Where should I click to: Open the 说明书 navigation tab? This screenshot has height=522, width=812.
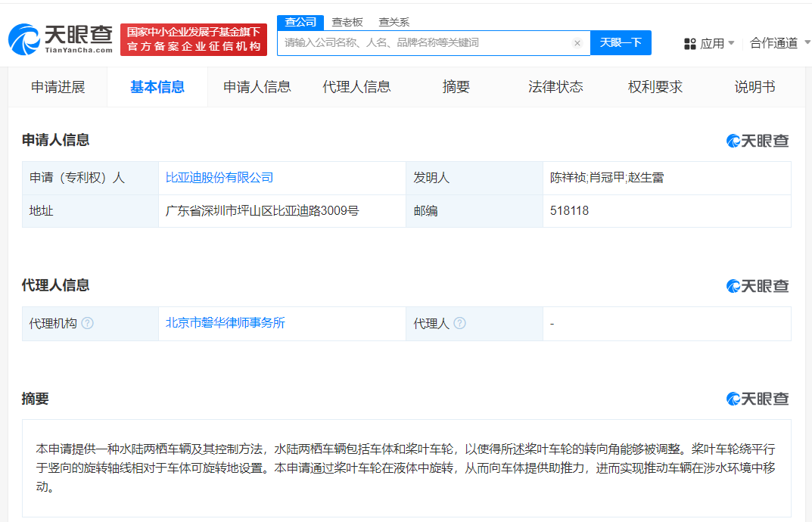click(754, 87)
